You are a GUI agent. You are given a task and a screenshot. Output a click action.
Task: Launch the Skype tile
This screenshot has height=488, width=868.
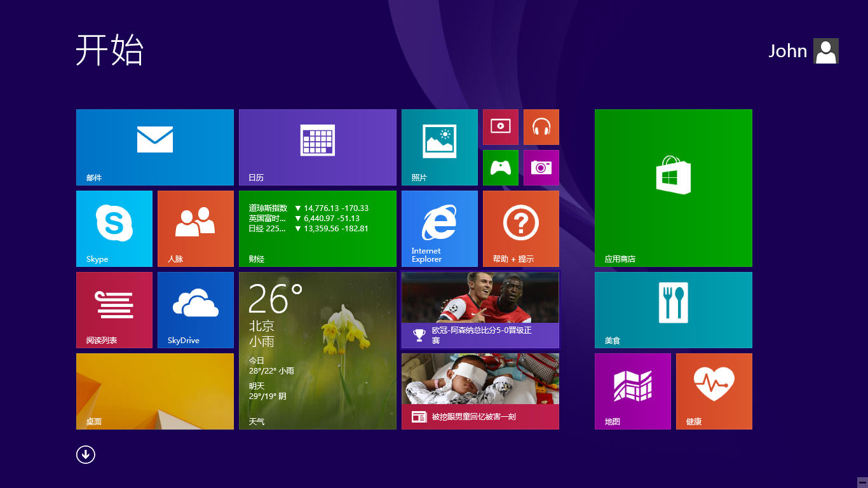[x=114, y=228]
